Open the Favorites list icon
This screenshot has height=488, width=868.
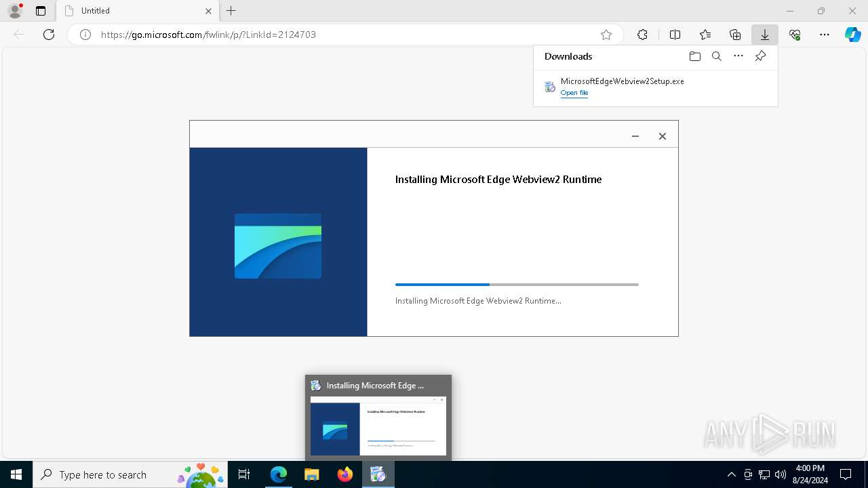pos(705,35)
